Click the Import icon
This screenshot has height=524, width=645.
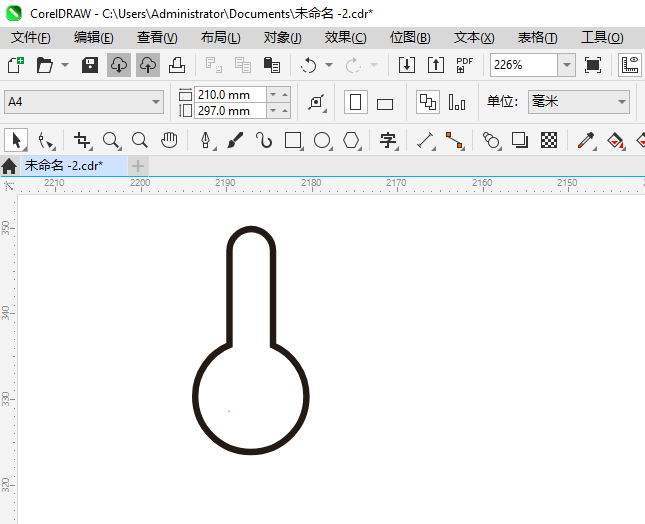pyautogui.click(x=407, y=65)
